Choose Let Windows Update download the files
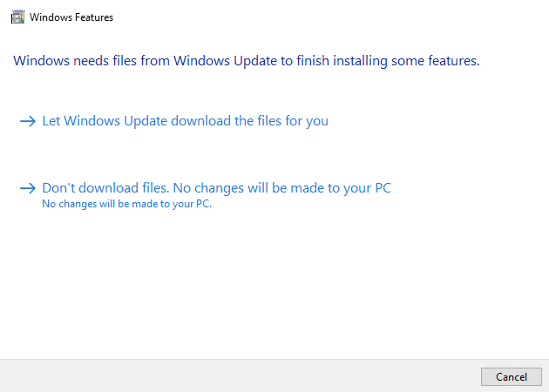 click(x=185, y=121)
